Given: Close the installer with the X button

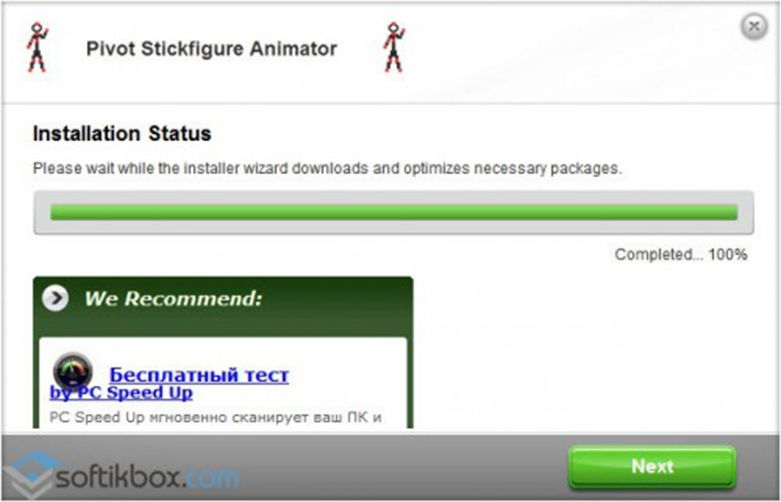Looking at the screenshot, I should point(754,26).
